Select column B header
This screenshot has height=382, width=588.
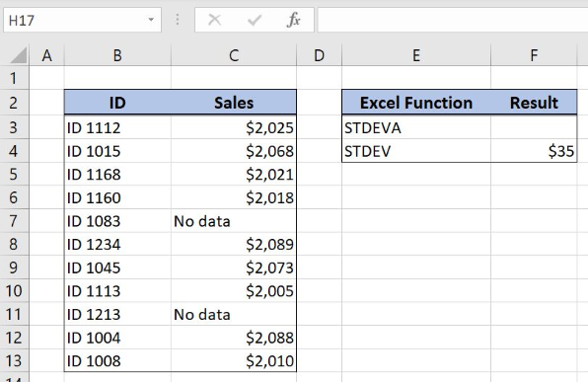coord(117,55)
